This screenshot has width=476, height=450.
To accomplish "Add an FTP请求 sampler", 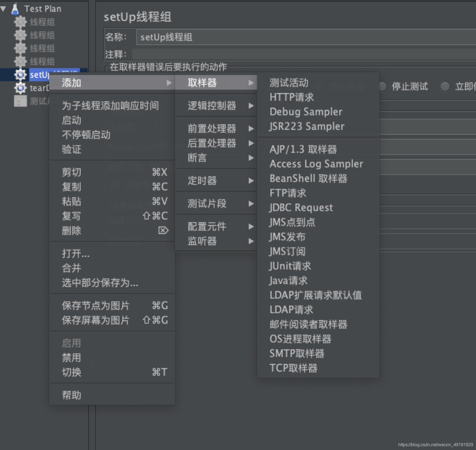I will click(318, 193).
